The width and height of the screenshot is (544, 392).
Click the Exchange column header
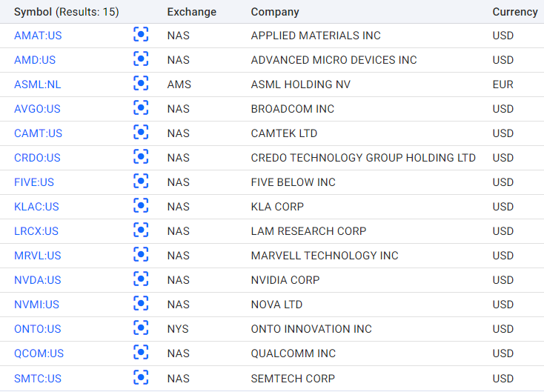192,12
